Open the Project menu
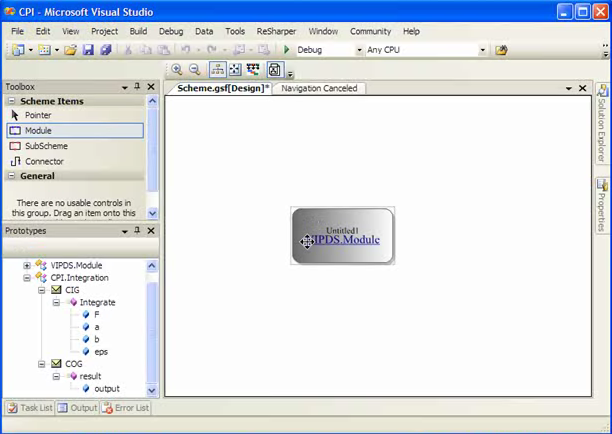The width and height of the screenshot is (612, 434). pyautogui.click(x=104, y=31)
